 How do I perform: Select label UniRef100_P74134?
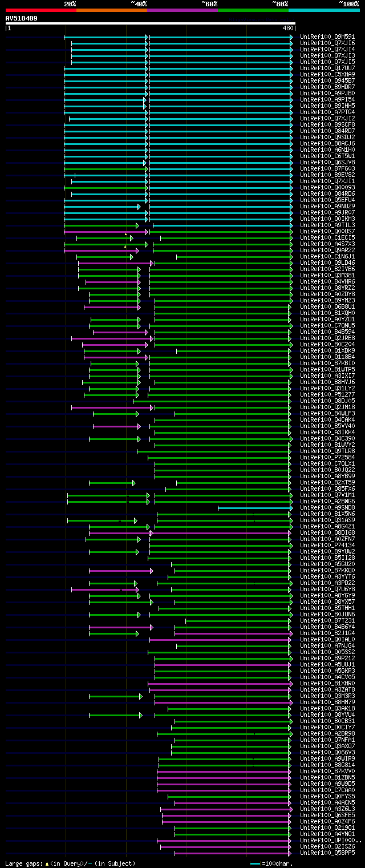click(x=327, y=545)
